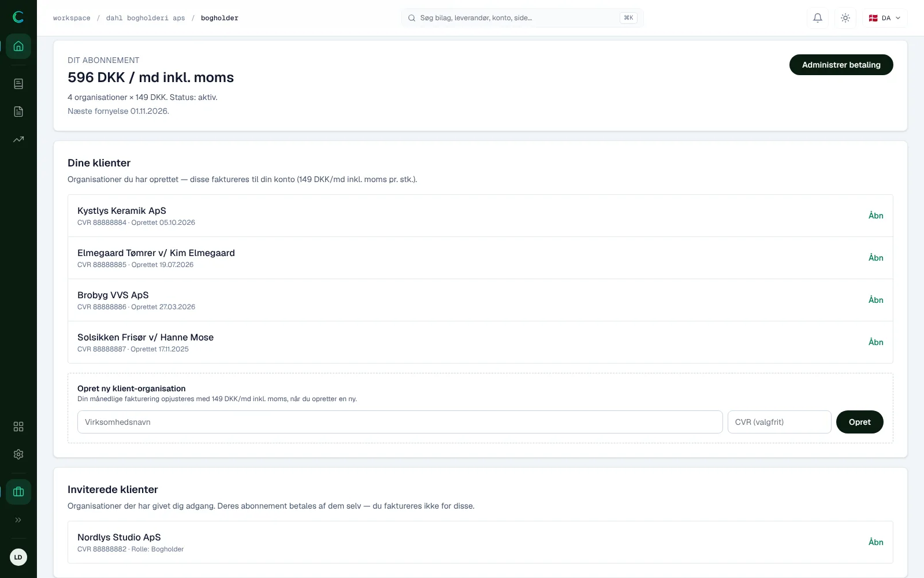This screenshot has height=578, width=924.
Task: Go to dahl bogholderi aps breadcrumb
Action: (x=146, y=18)
